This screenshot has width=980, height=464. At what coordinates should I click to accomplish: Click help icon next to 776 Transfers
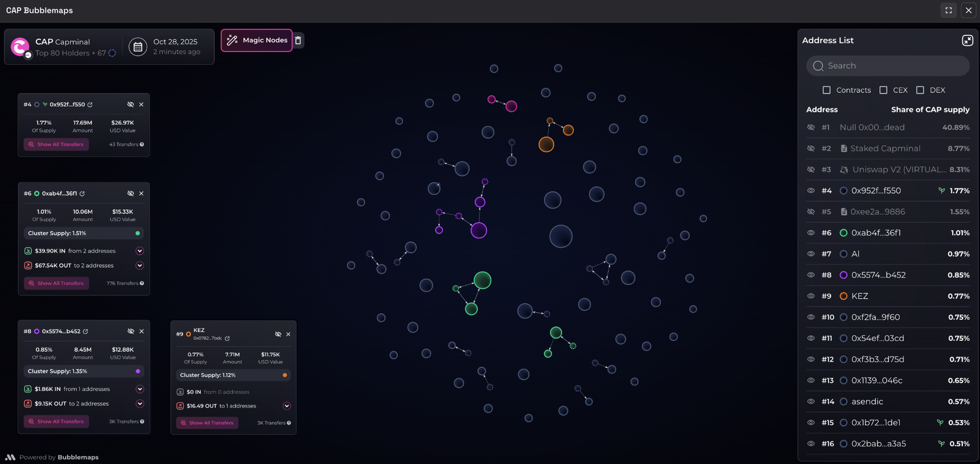[142, 284]
